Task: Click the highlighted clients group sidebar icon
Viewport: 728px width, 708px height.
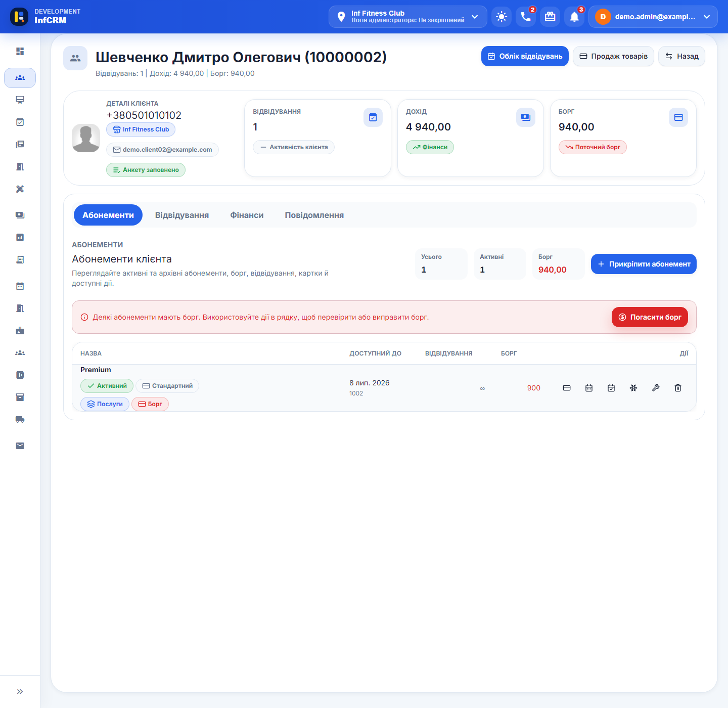Action: pyautogui.click(x=20, y=78)
